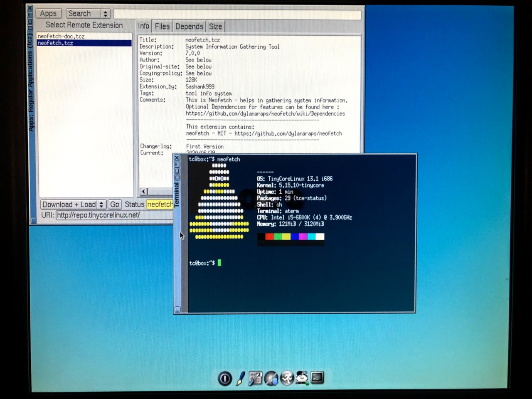532x399 pixels.
Task: Switch to the Info tab
Action: point(143,26)
